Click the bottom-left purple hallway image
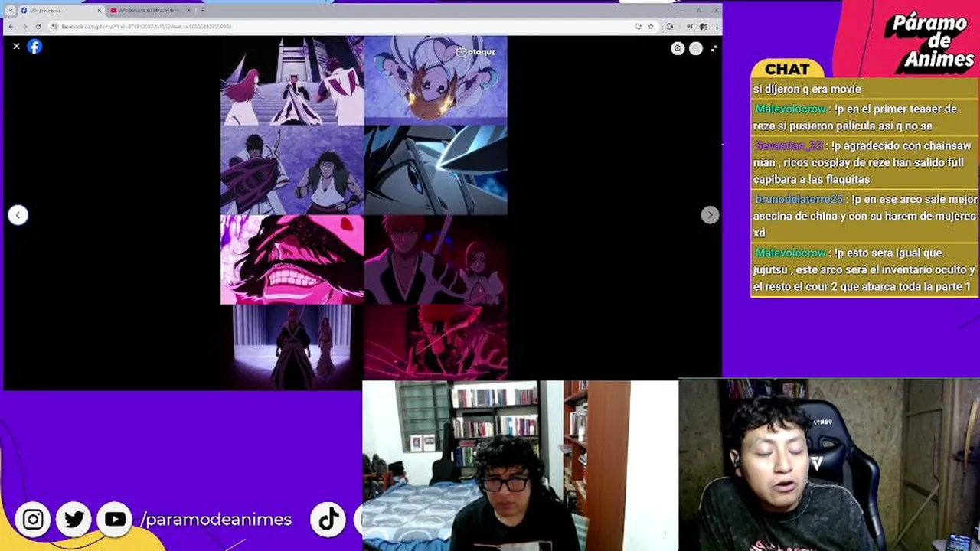Screen dimensions: 980x551 point(292,347)
